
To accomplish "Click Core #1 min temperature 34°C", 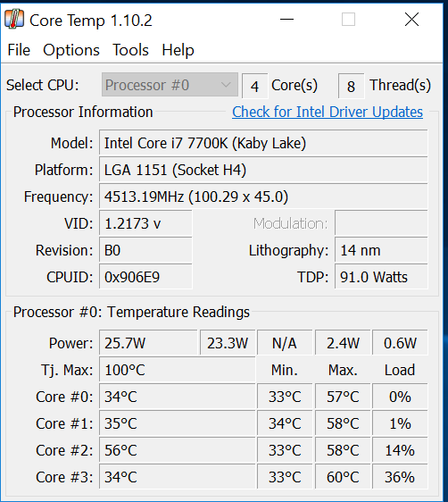I will (x=285, y=423).
